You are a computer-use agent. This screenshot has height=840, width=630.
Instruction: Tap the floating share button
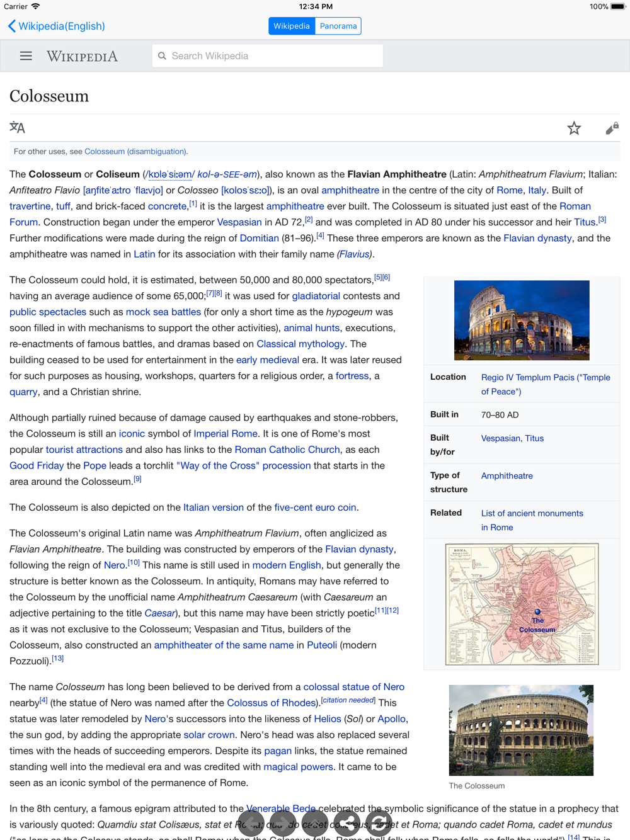click(347, 823)
